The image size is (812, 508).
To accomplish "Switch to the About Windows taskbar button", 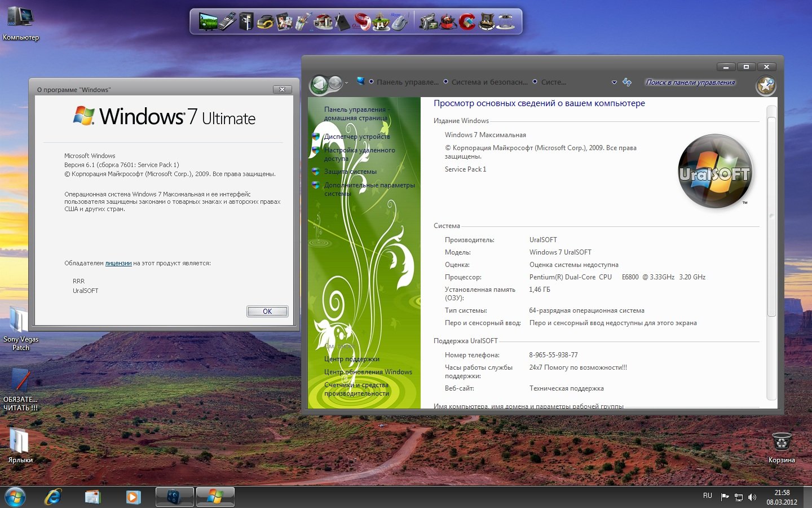I will pos(215,497).
